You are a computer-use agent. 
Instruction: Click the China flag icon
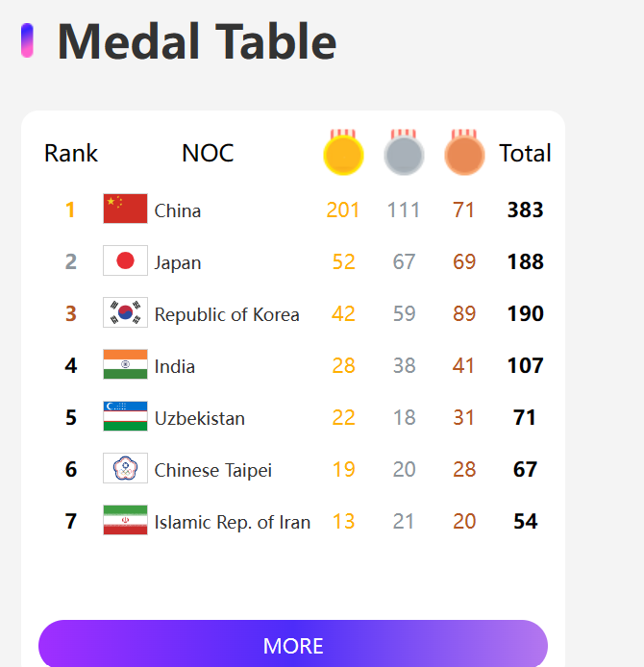coord(125,210)
